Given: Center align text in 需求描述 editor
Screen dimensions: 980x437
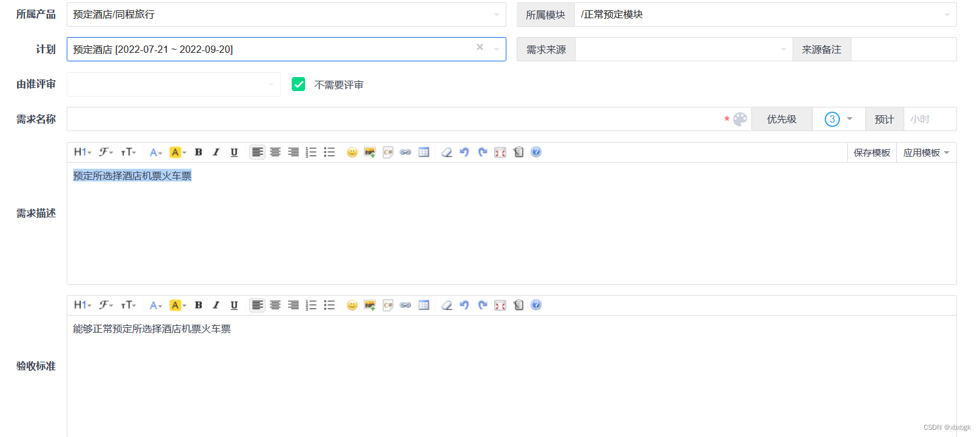Looking at the screenshot, I should click(275, 152).
